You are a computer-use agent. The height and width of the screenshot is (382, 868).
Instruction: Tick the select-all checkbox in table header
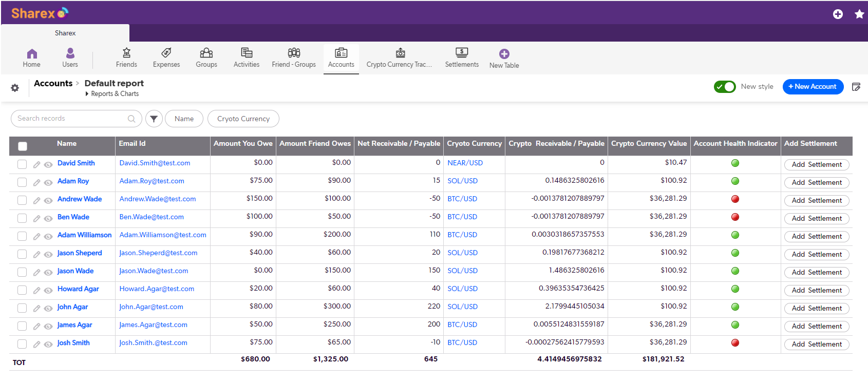point(23,146)
